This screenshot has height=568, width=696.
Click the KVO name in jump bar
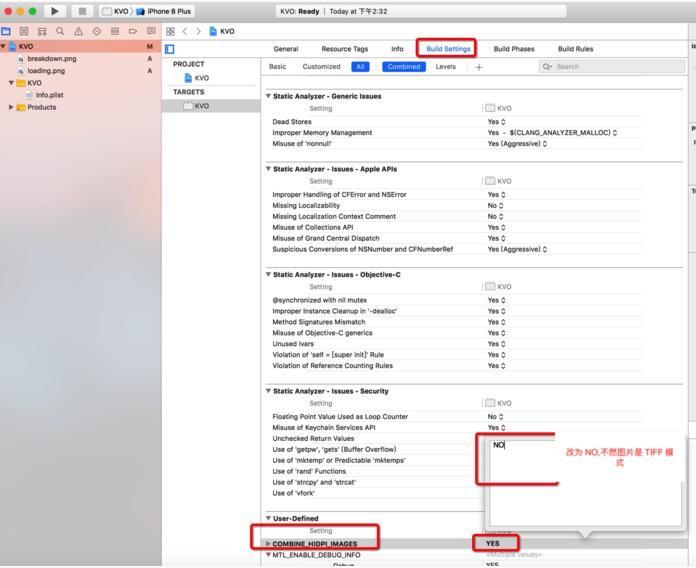click(227, 32)
